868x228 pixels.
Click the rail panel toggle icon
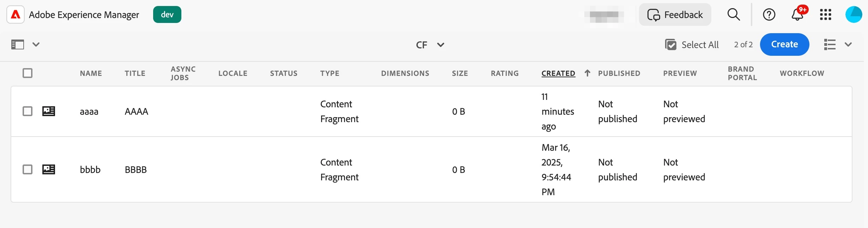click(x=18, y=44)
